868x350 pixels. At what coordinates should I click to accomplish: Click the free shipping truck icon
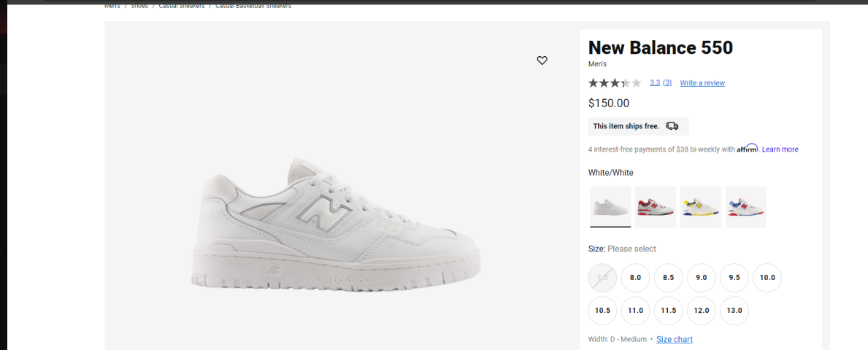coord(672,126)
